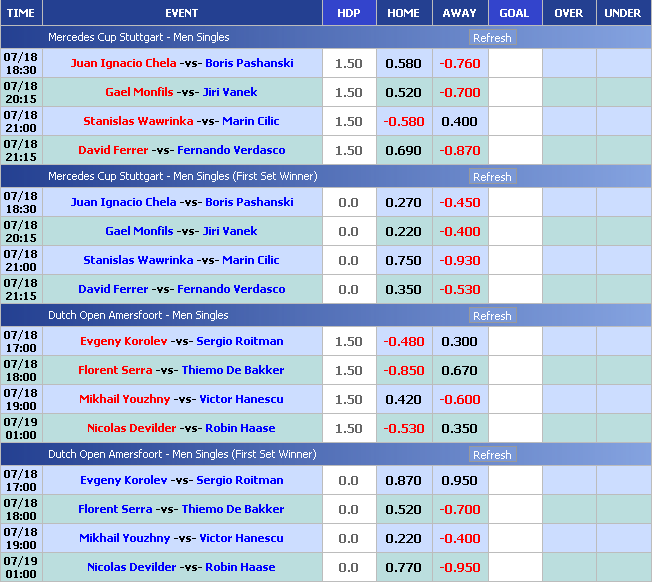Pick first set away odds -0.930 for Cilic

click(x=460, y=260)
